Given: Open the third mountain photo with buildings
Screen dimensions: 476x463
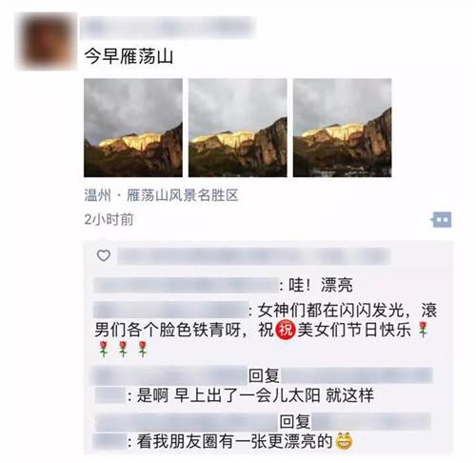Looking at the screenshot, I should point(342,128).
